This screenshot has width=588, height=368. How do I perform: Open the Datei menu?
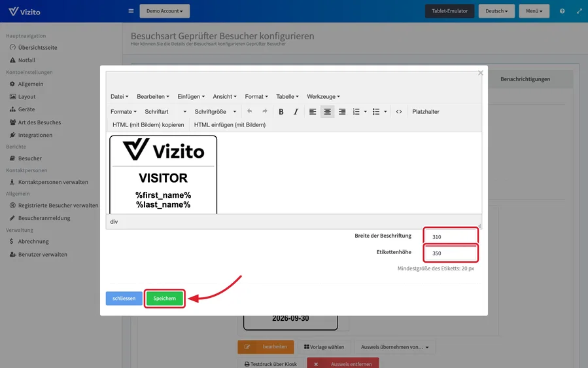119,96
